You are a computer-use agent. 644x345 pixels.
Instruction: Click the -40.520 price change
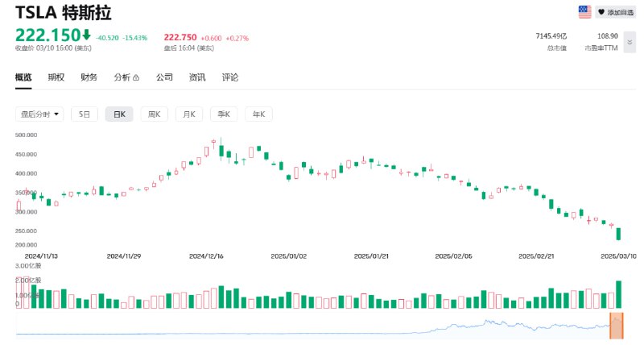(x=107, y=38)
